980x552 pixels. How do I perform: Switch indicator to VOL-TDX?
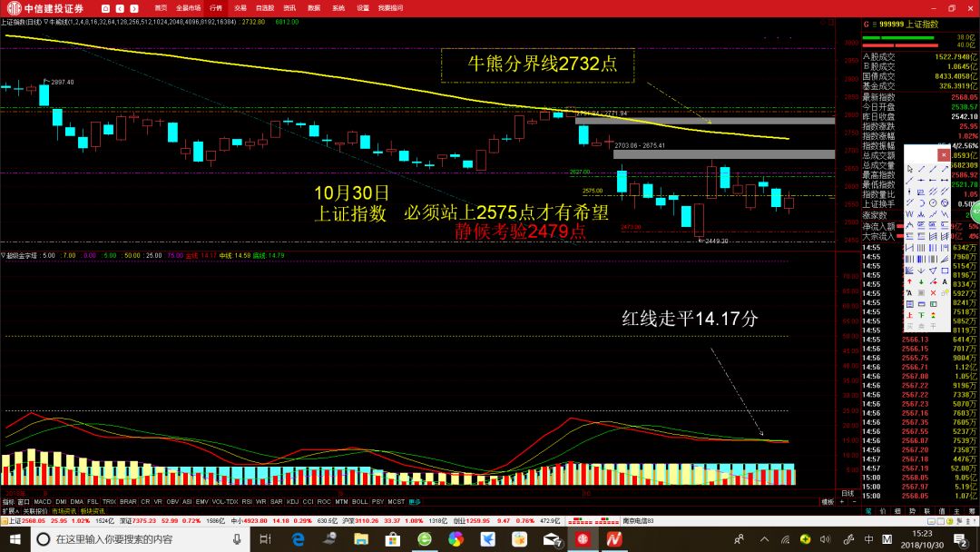pyautogui.click(x=224, y=502)
